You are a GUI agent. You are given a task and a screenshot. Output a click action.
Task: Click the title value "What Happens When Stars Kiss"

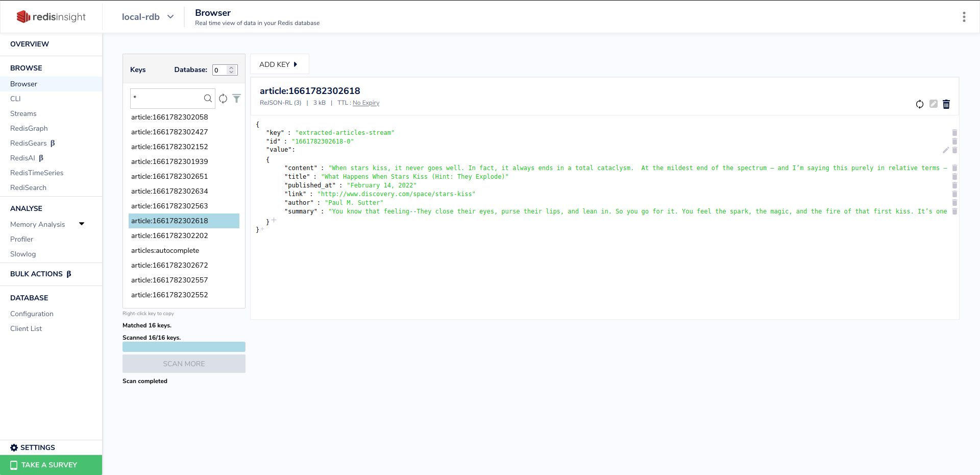pos(415,177)
